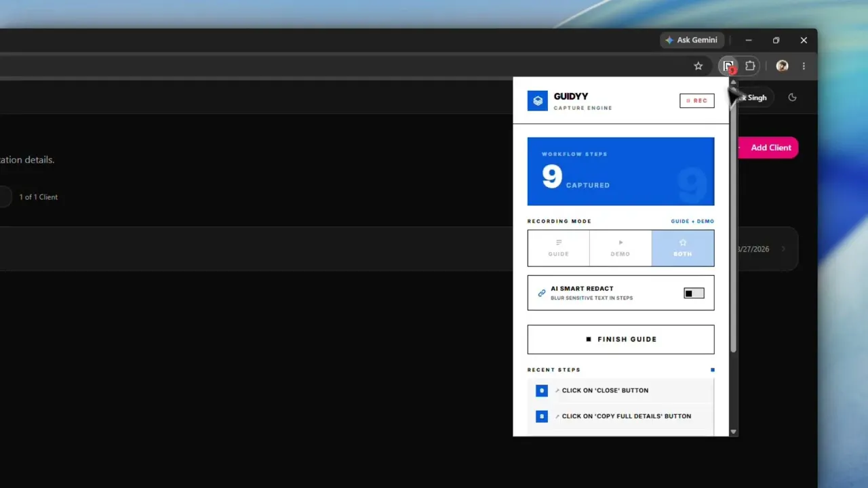Select Demo recording mode
Screen dimensions: 868x488
[x=620, y=248]
